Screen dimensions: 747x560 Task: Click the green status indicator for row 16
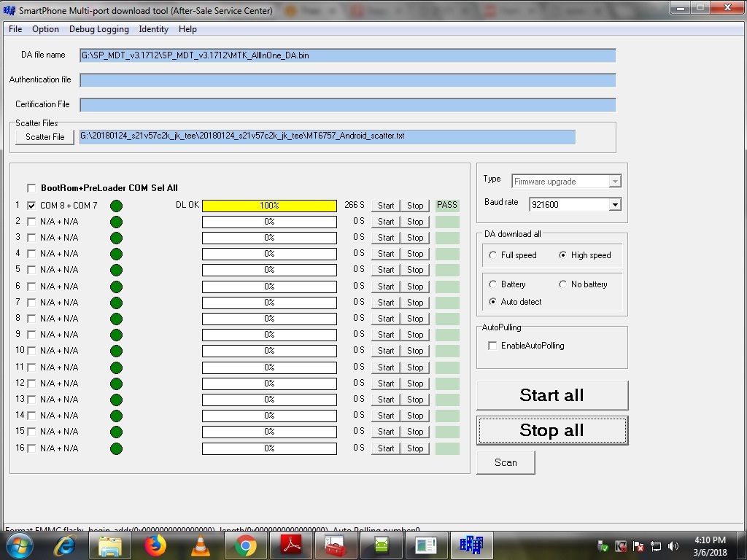116,448
